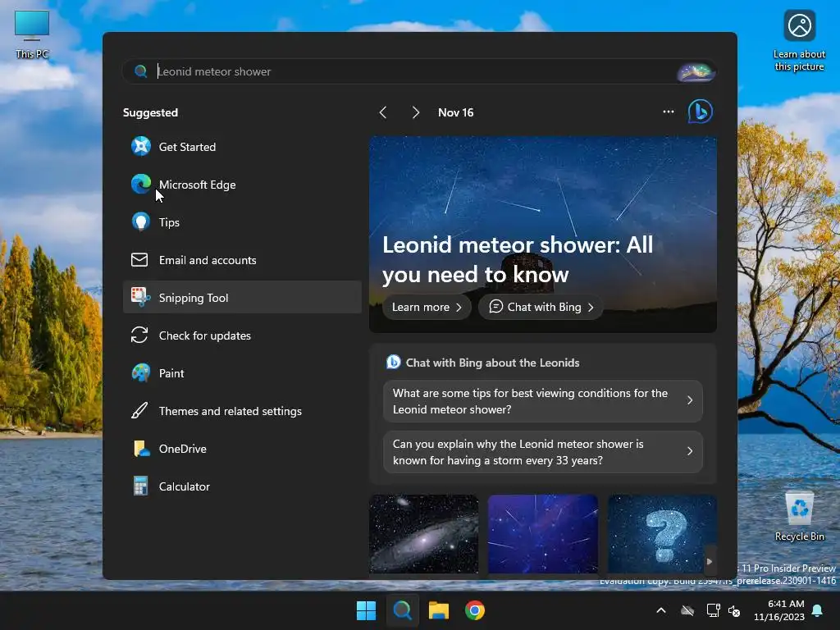The width and height of the screenshot is (840, 630).
Task: Click the search highlight illustration in search box
Action: [x=696, y=72]
